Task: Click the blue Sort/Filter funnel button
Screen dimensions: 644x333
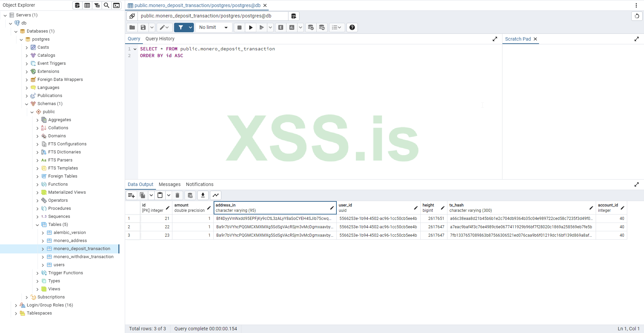Action: tap(181, 28)
